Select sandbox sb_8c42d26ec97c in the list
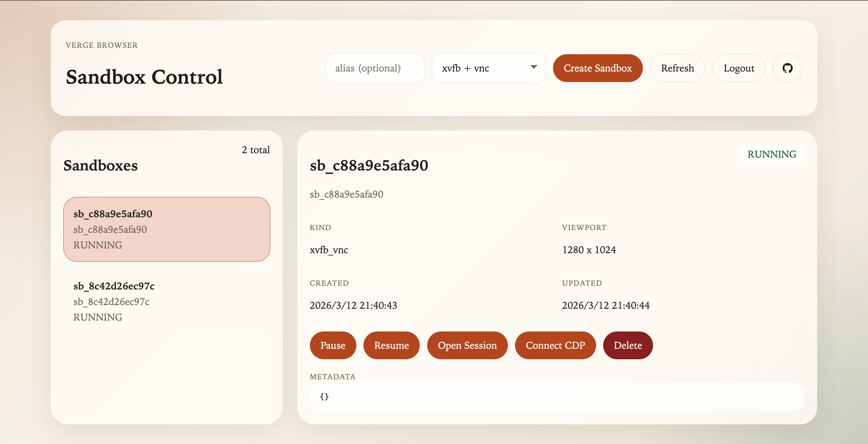 pos(167,301)
